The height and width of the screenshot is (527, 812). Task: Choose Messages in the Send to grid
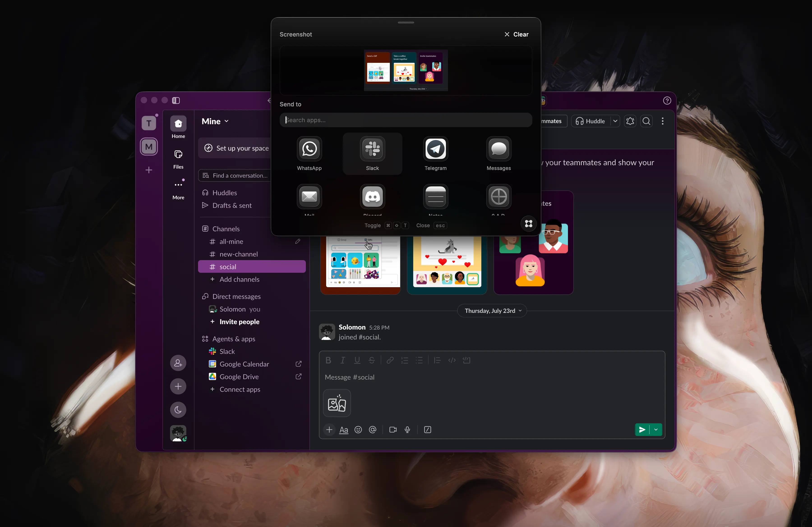498,154
